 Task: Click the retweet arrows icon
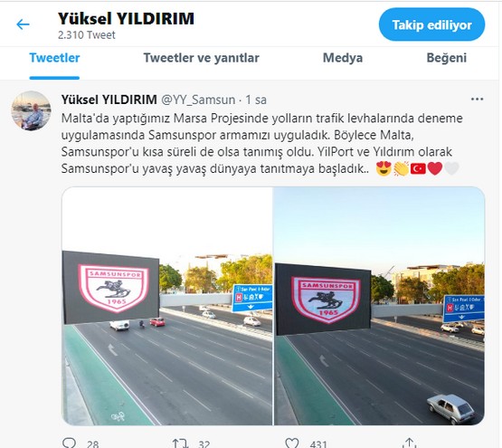[x=180, y=443]
